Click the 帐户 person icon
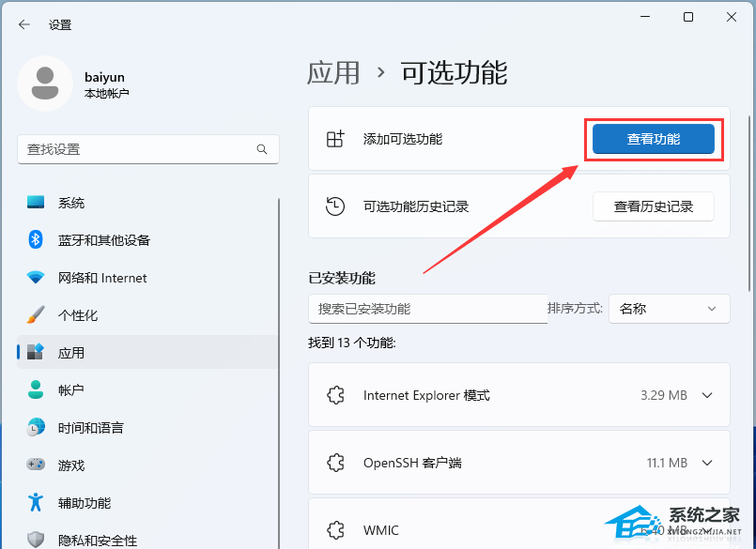 click(x=36, y=389)
